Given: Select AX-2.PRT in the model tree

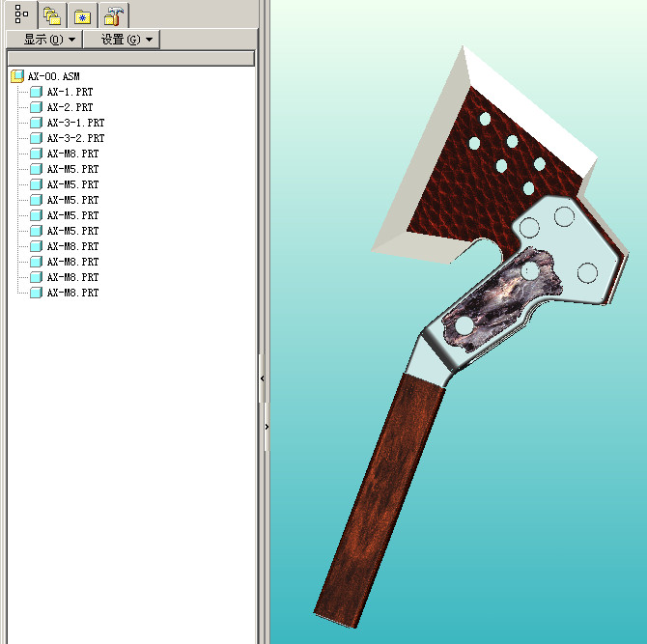Looking at the screenshot, I should click(70, 107).
